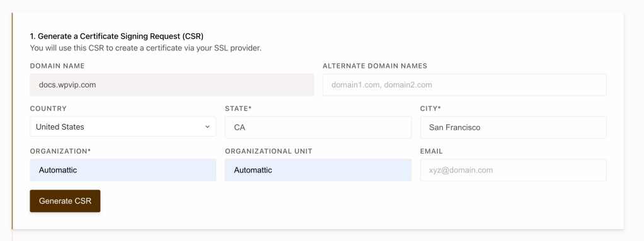Click the CITY* label
644x241 pixels.
430,109
